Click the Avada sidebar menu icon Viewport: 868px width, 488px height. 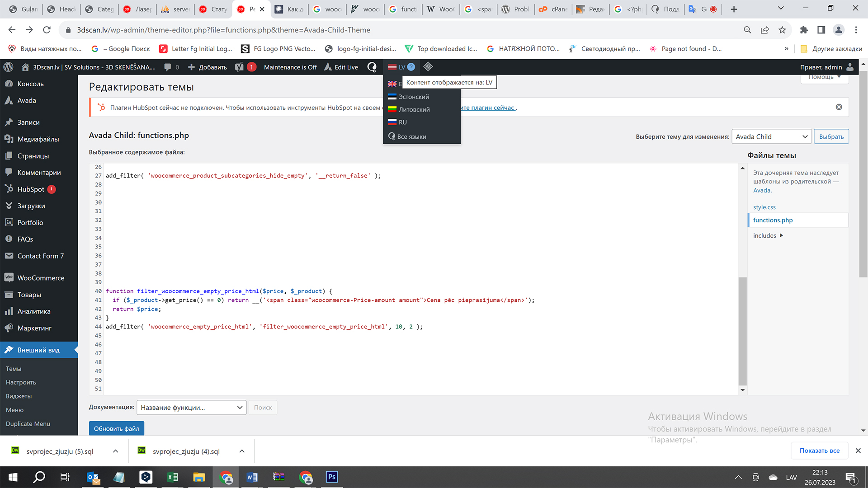(9, 100)
